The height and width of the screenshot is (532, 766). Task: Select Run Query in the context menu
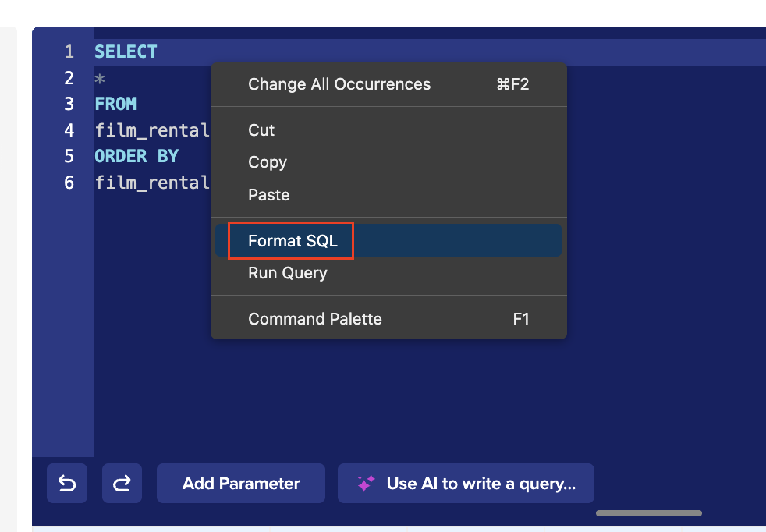[287, 273]
